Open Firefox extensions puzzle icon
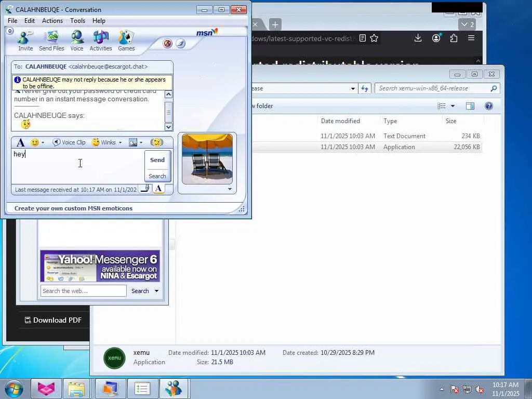 [x=454, y=38]
